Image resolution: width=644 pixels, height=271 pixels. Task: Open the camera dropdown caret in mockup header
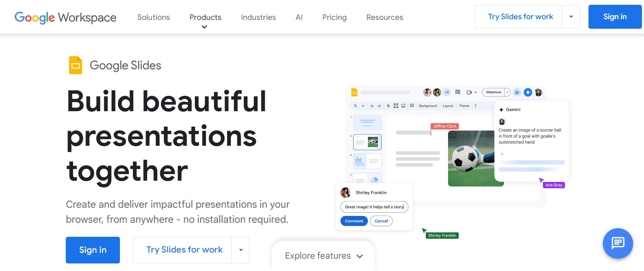(x=475, y=93)
